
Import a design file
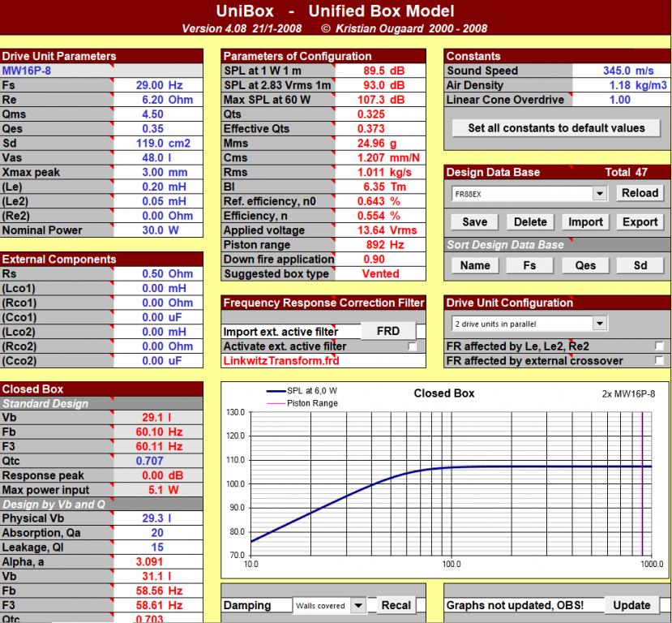pyautogui.click(x=585, y=221)
